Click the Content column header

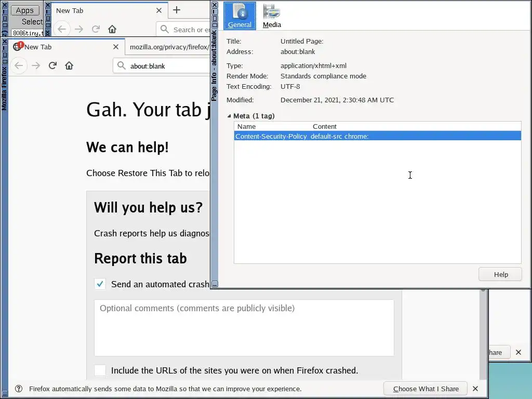click(325, 127)
